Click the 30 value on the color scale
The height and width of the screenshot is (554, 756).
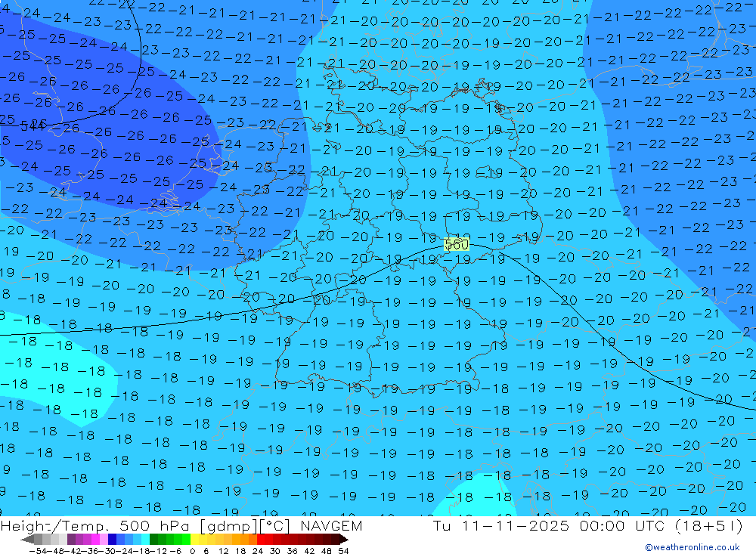click(275, 551)
